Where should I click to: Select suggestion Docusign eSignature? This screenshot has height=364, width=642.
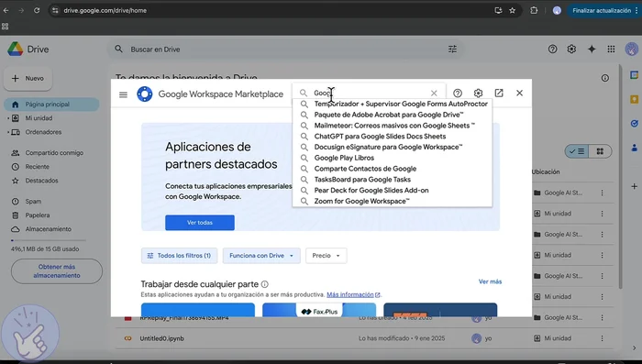coord(393,147)
